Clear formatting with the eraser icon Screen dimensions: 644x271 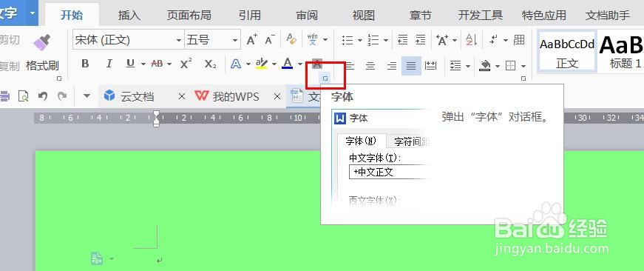[291, 40]
